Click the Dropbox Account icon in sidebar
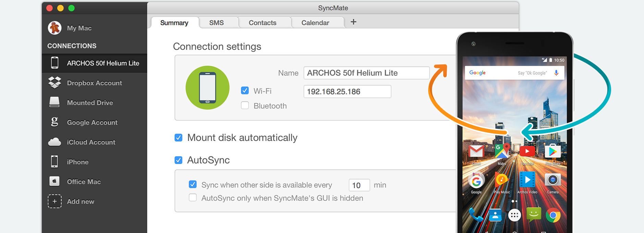 (x=54, y=83)
